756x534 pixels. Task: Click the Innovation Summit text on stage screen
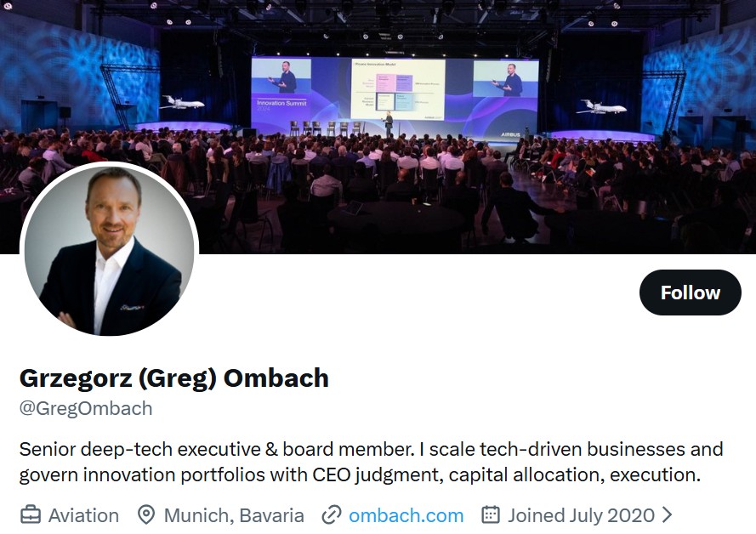[281, 105]
